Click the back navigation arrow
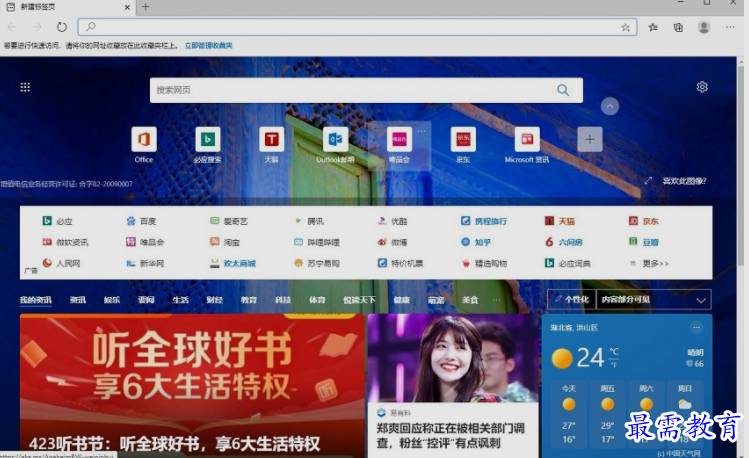Viewport: 749px width, 458px height. (x=12, y=27)
